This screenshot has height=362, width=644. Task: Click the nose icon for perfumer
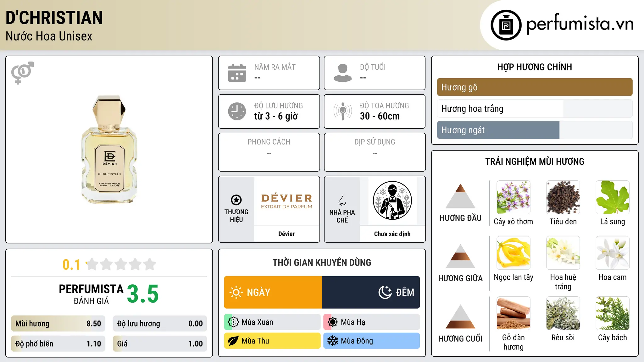tap(342, 200)
